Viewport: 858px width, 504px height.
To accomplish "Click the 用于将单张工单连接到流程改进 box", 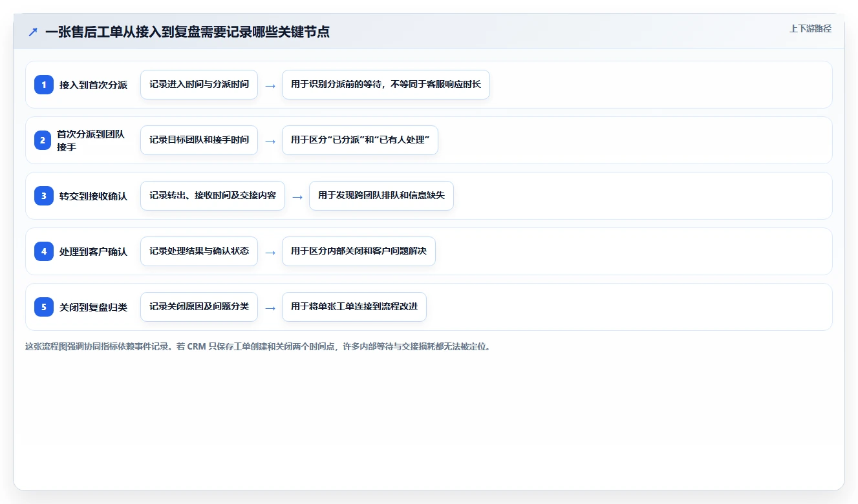I will coord(354,307).
